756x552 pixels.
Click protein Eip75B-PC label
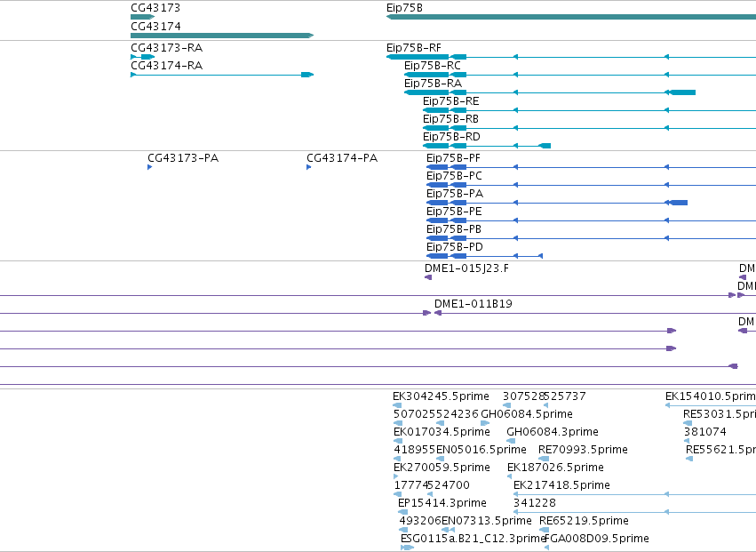coord(454,176)
